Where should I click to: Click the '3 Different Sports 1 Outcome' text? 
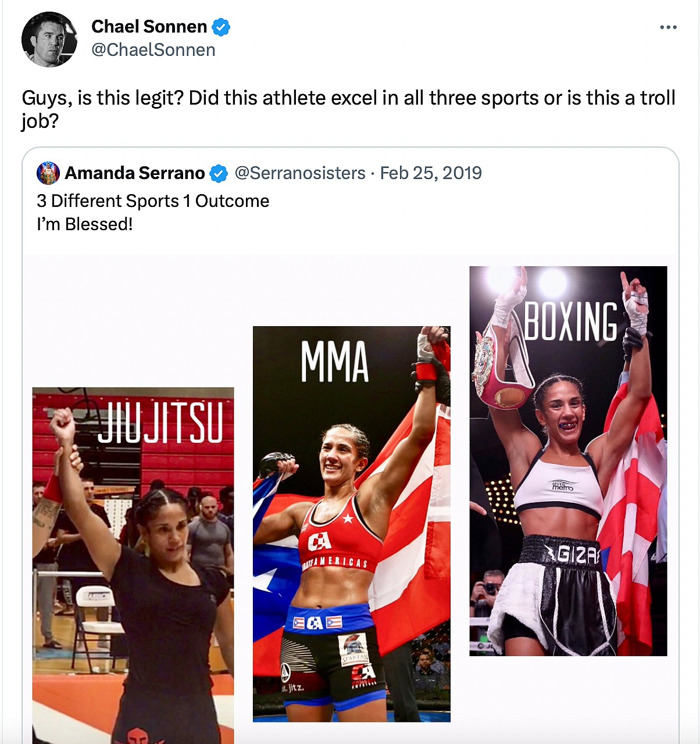point(152,201)
